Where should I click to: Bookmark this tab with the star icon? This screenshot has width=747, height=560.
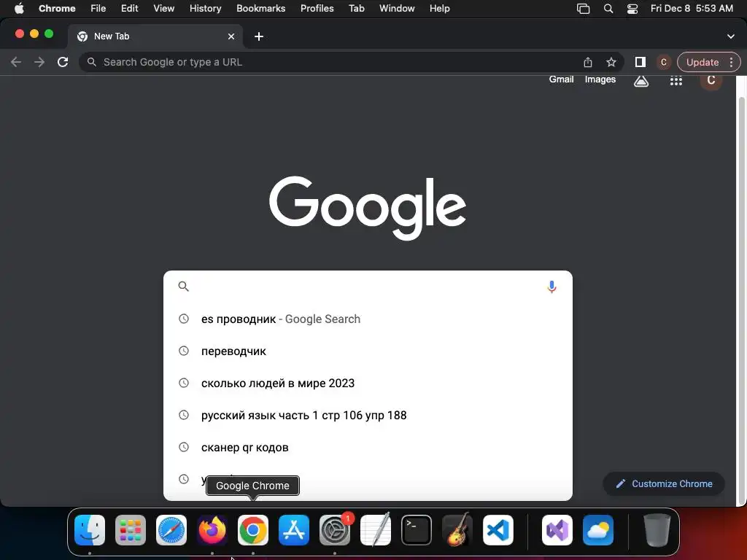611,62
